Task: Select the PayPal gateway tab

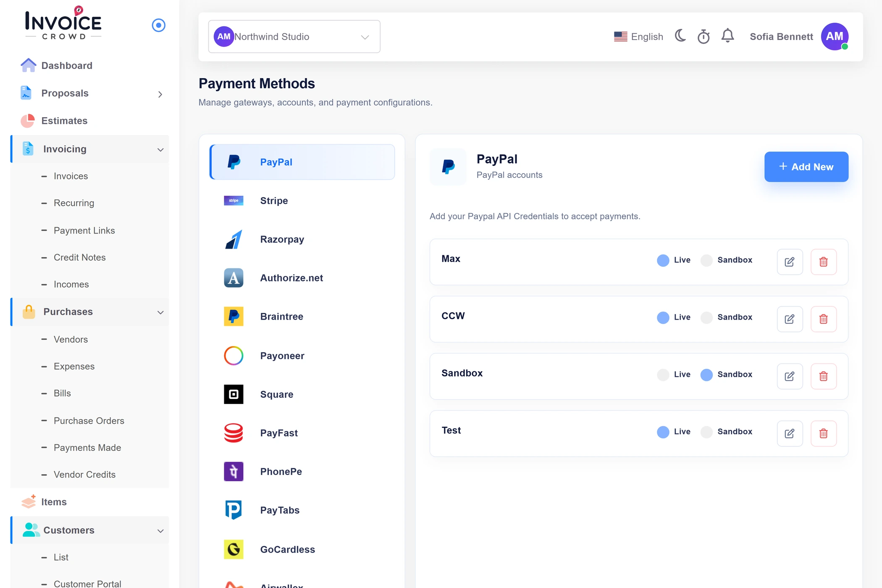Action: pos(302,162)
